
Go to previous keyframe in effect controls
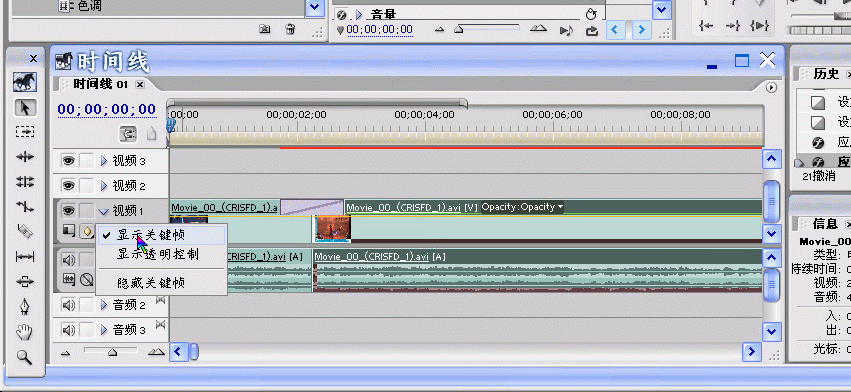click(615, 29)
